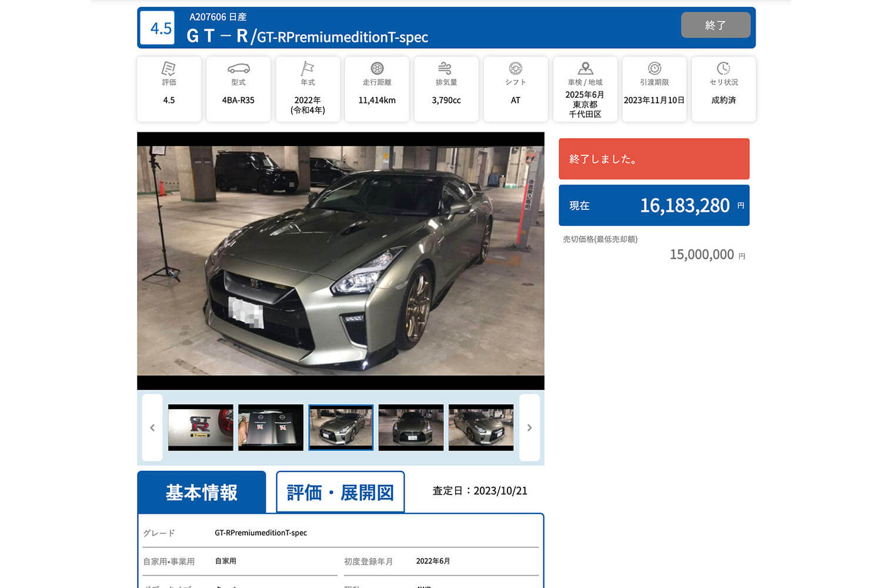Click the 評価 card value 4.5
This screenshot has height=588, width=882.
(169, 101)
